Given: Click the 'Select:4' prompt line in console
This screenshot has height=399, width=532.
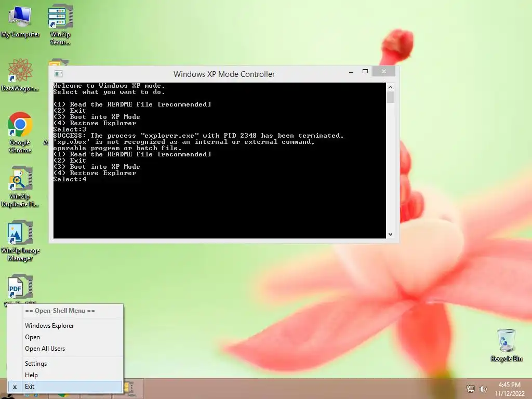Looking at the screenshot, I should (70, 179).
